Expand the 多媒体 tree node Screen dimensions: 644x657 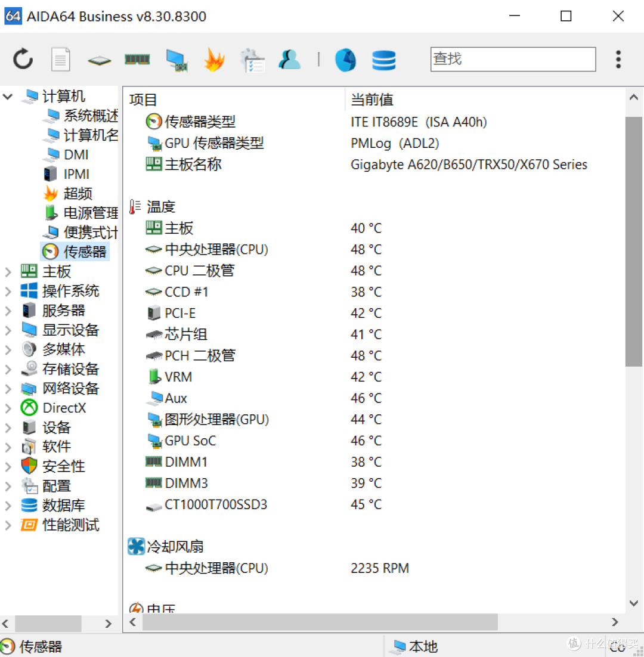(8, 349)
